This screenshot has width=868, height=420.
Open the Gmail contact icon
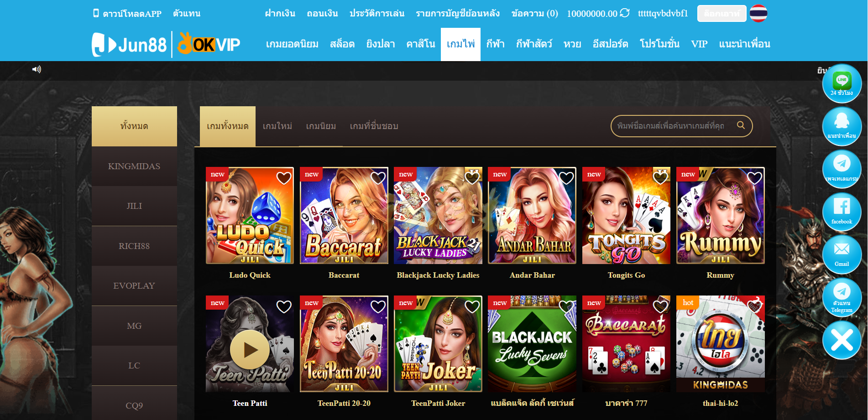(x=842, y=254)
